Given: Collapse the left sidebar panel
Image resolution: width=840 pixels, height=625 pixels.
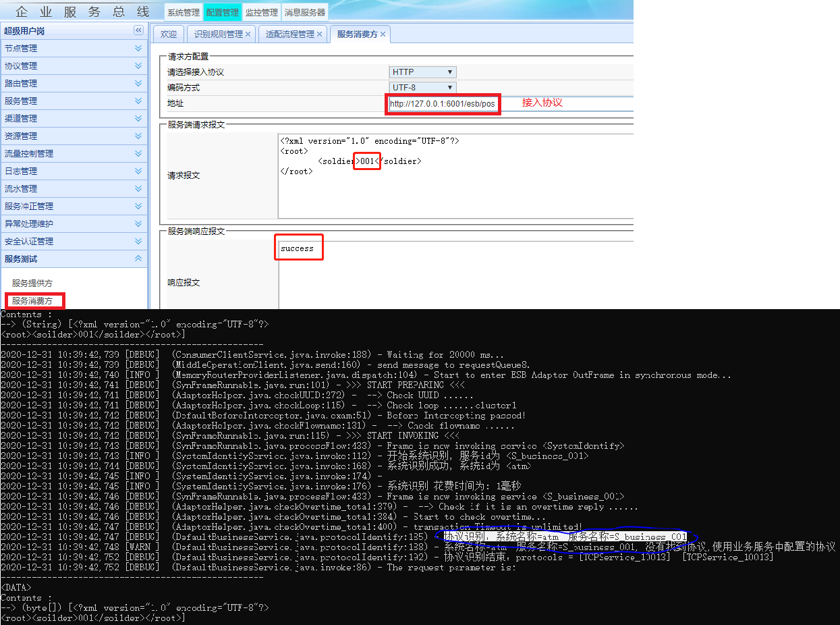Looking at the screenshot, I should tap(138, 30).
